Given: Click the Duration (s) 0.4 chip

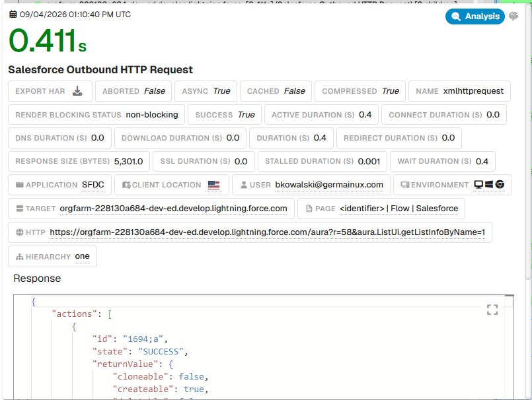Looking at the screenshot, I should pyautogui.click(x=291, y=138).
